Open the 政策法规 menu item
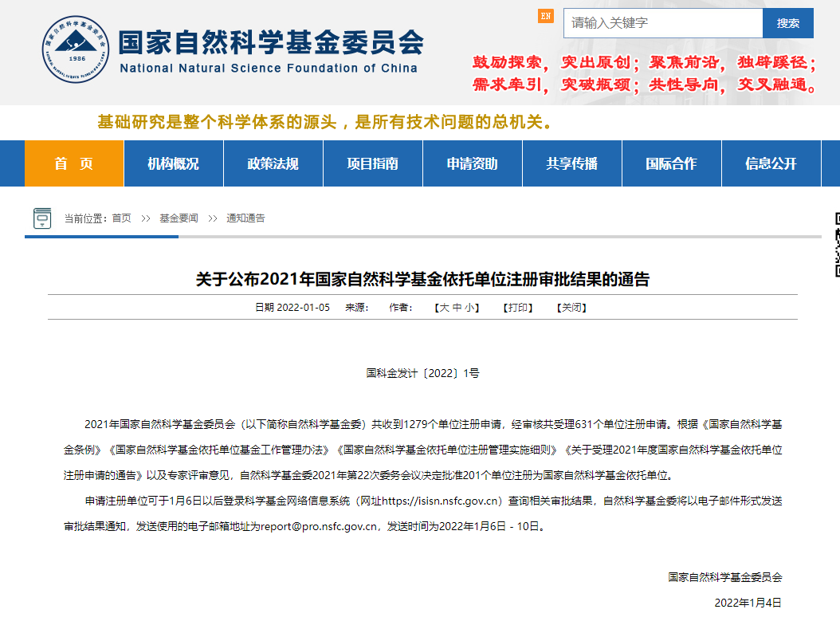 (x=273, y=163)
